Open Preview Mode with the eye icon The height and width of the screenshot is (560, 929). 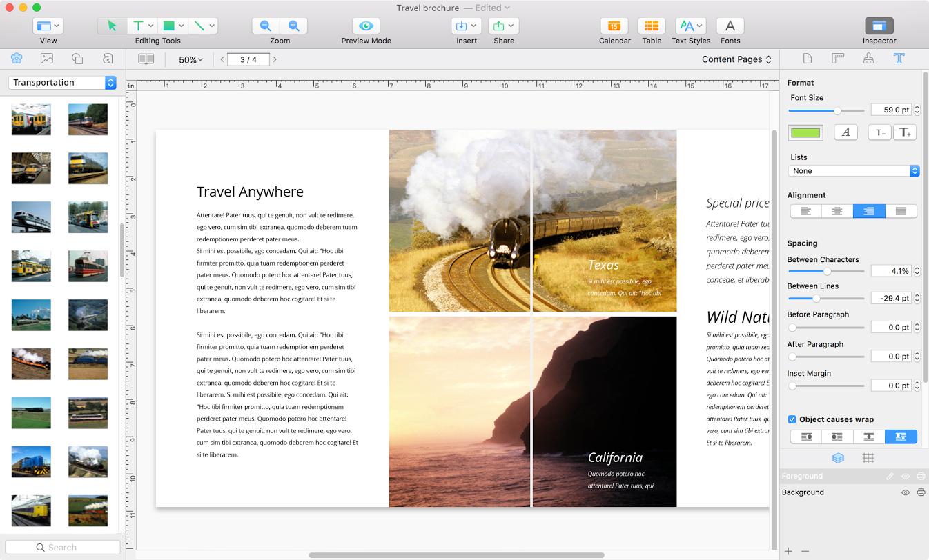click(x=366, y=26)
